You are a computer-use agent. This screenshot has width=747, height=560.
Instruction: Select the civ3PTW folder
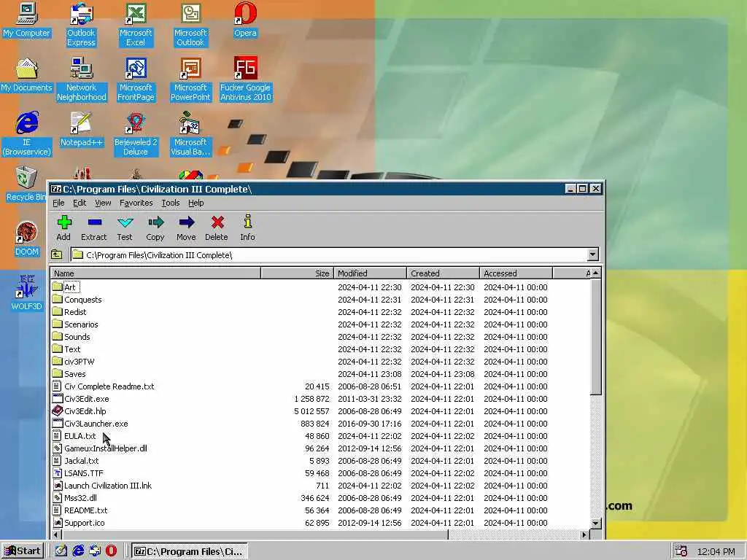pos(79,362)
